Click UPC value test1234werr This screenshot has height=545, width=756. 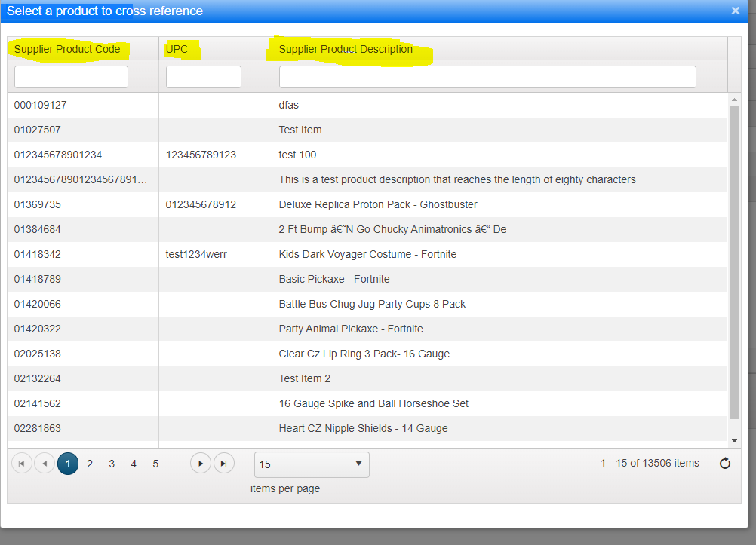(196, 255)
